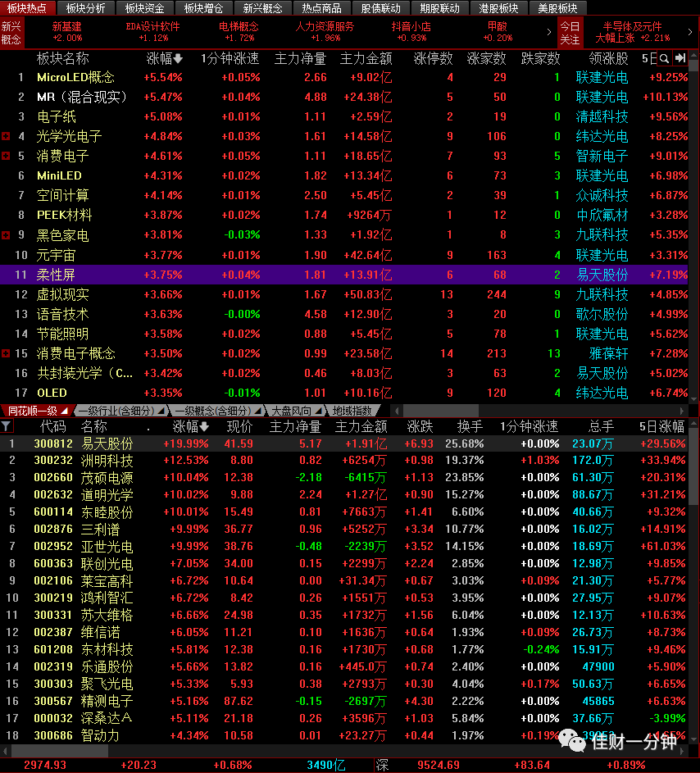Expand the 一级行业(含细分) tab dropdown triangle
The height and width of the screenshot is (773, 700).
(161, 411)
